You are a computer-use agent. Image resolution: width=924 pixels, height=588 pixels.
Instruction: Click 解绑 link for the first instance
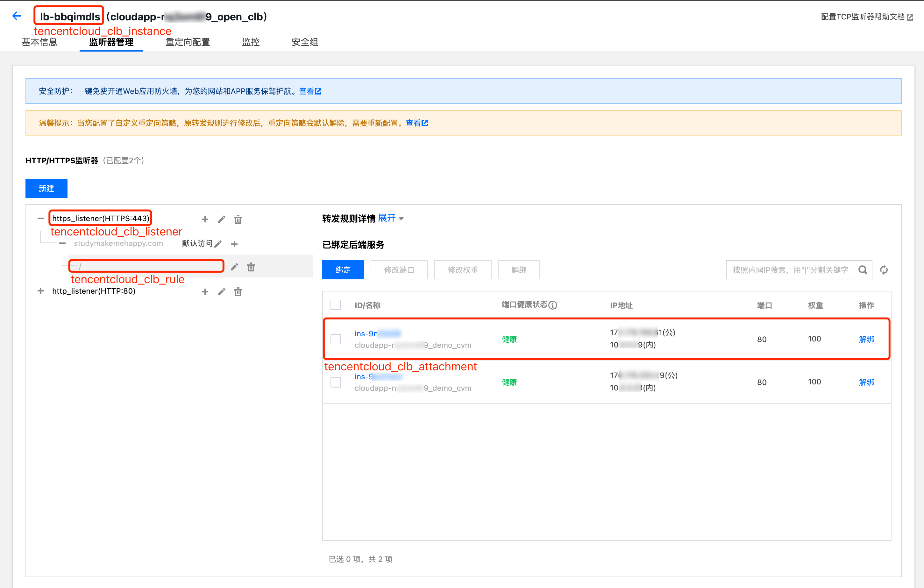[x=866, y=339]
